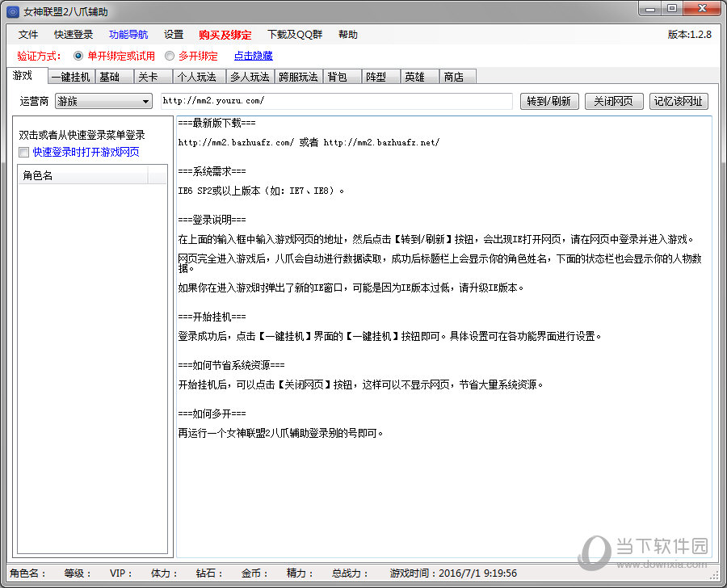Select the 单开绑定或试用 radio option
This screenshot has width=727, height=588.
(114, 56)
